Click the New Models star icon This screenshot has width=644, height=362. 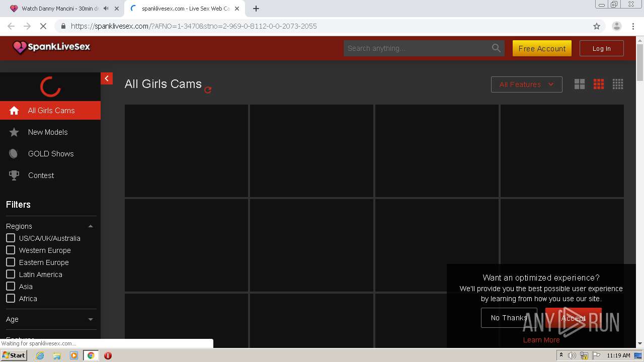14,132
